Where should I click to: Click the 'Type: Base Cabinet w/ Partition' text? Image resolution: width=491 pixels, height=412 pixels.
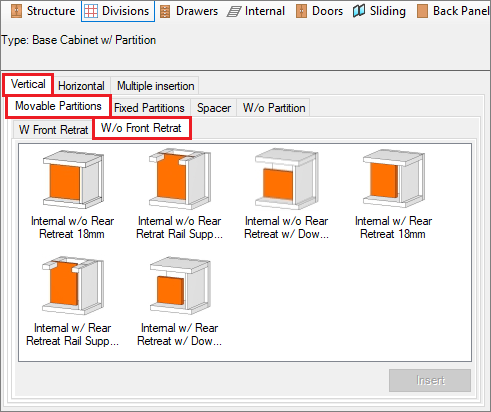pos(79,40)
